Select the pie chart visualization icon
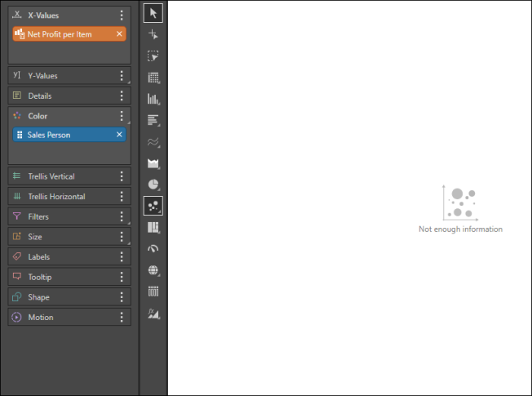 point(153,185)
